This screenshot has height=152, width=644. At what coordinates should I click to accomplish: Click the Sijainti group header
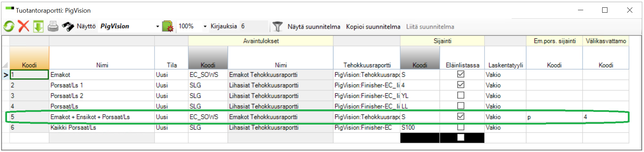point(442,41)
